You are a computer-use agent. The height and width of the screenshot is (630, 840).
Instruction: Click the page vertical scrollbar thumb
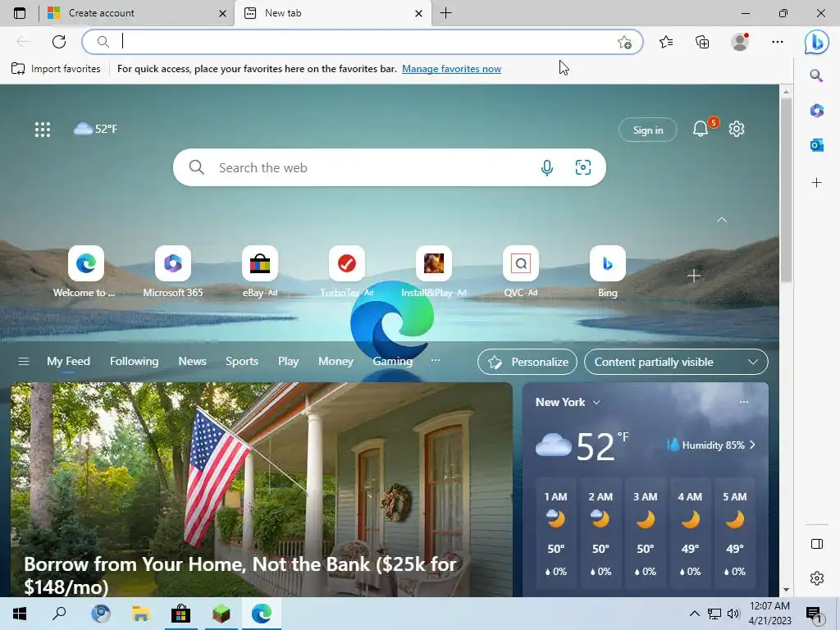pos(786,190)
